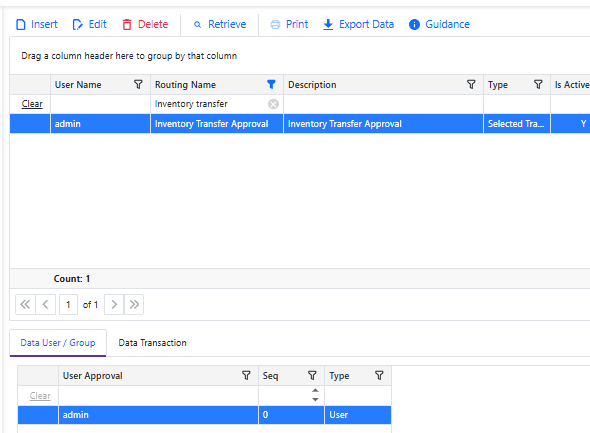Click the Edit button label
The image size is (590, 433).
click(x=97, y=24)
